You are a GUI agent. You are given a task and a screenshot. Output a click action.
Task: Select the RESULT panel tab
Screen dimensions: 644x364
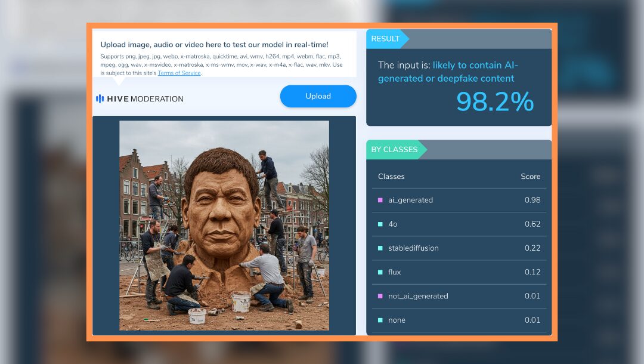(386, 39)
